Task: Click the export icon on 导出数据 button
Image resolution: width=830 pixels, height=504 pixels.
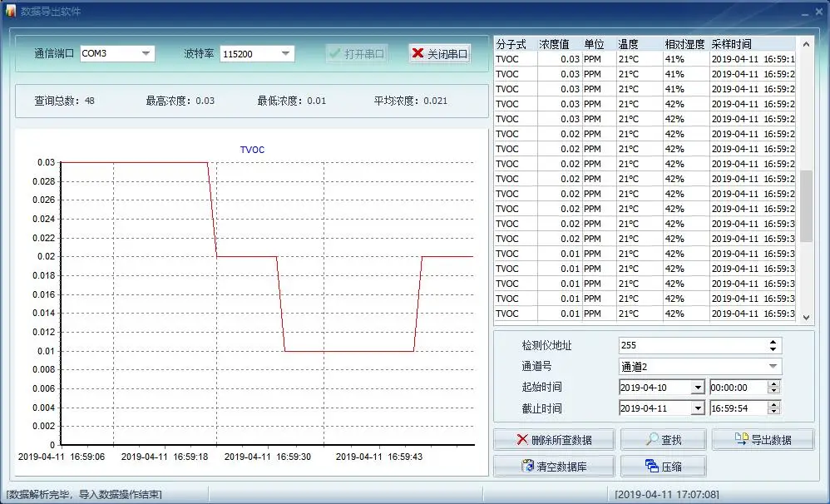Action: click(x=742, y=438)
